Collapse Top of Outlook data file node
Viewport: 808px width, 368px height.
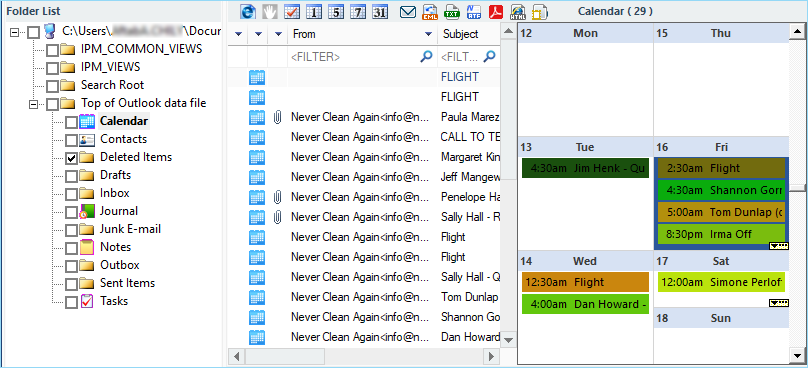click(x=34, y=105)
